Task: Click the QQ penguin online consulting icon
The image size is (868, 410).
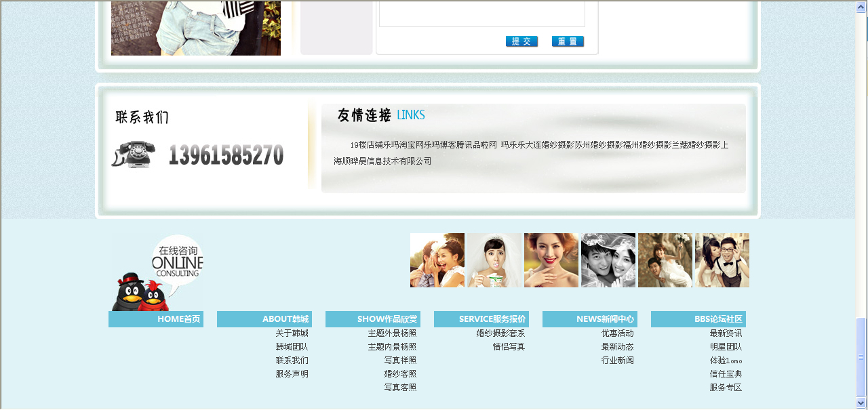Action: (157, 272)
